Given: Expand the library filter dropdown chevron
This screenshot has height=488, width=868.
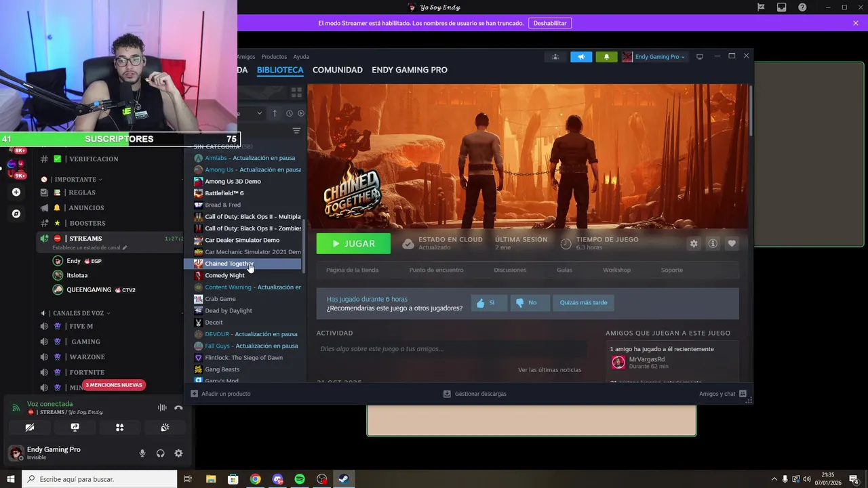Looking at the screenshot, I should 259,113.
